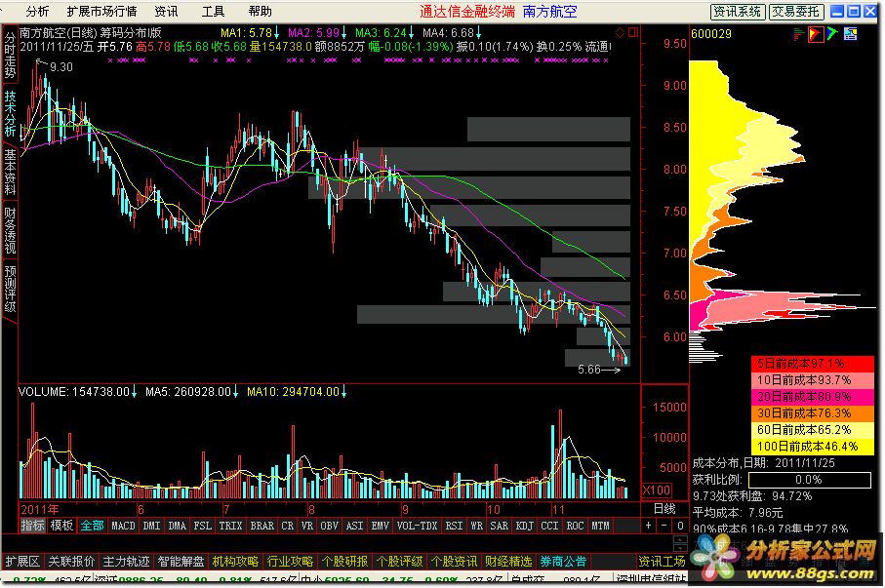The height and width of the screenshot is (588, 885).
Task: Open the 分析 menu
Action: coord(38,12)
